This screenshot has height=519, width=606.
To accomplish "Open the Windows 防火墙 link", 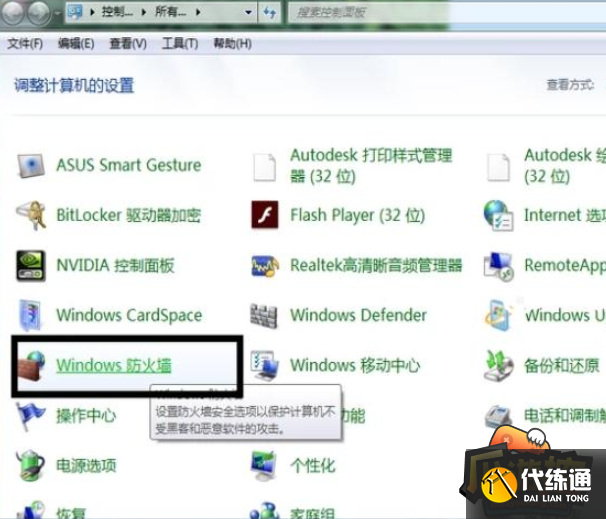I will click(x=114, y=365).
